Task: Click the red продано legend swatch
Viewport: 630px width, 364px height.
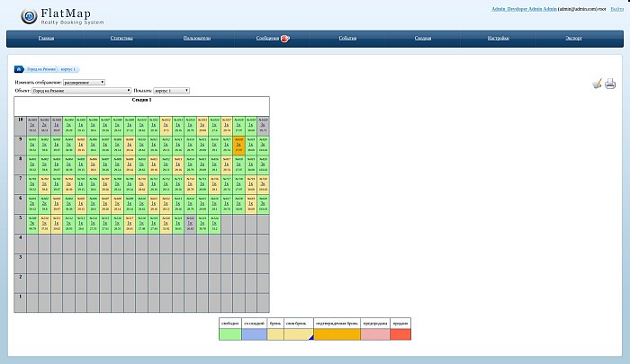Action: (x=400, y=333)
